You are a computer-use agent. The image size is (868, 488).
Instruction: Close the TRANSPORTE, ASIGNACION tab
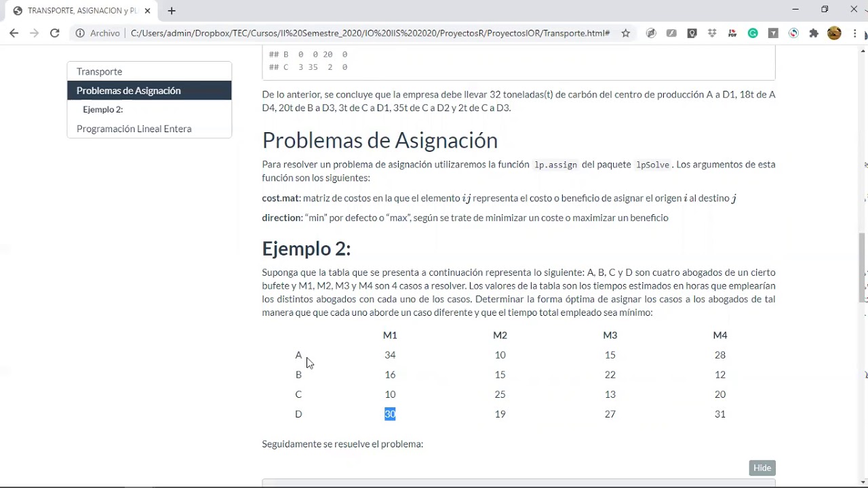[x=147, y=11]
